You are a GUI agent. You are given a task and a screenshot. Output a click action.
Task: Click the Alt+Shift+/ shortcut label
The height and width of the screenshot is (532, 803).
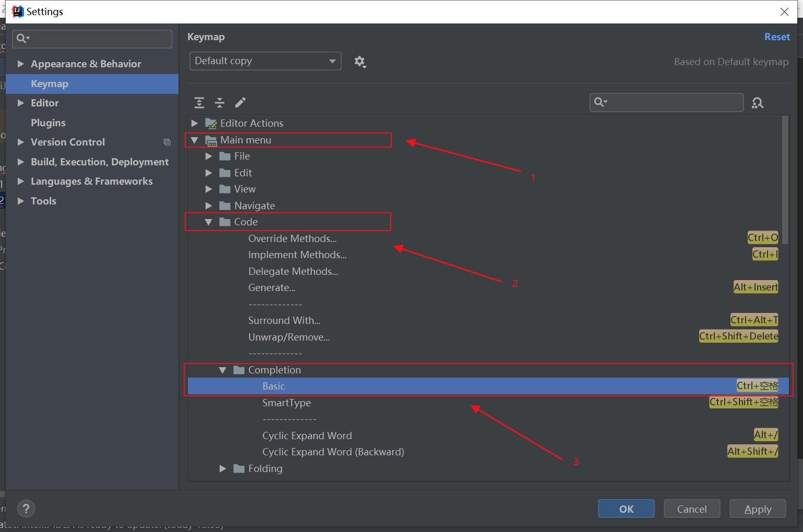point(752,452)
